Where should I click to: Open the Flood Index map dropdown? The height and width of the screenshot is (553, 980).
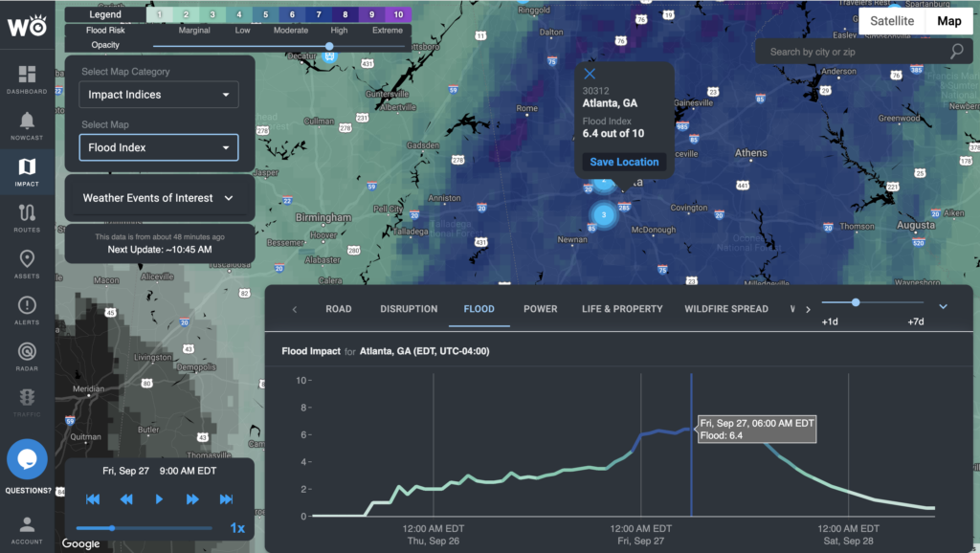(x=159, y=147)
